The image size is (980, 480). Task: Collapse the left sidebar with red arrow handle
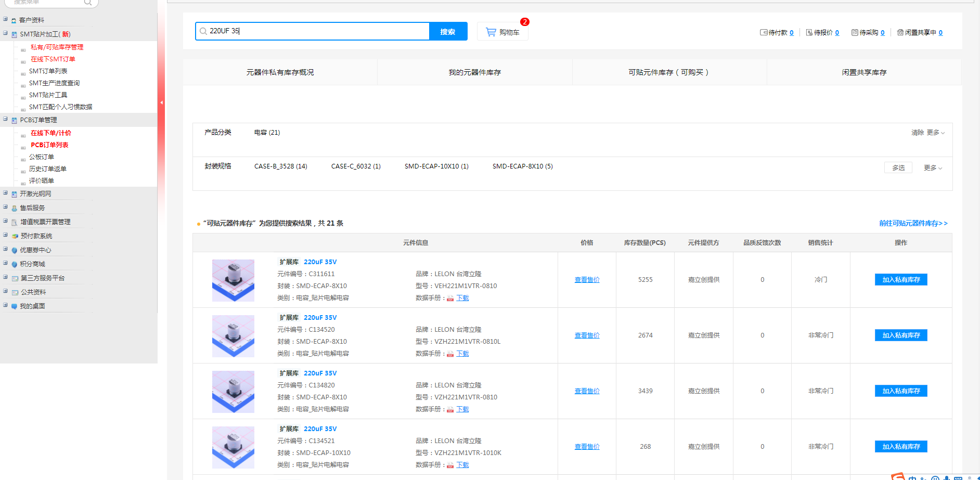[x=161, y=102]
